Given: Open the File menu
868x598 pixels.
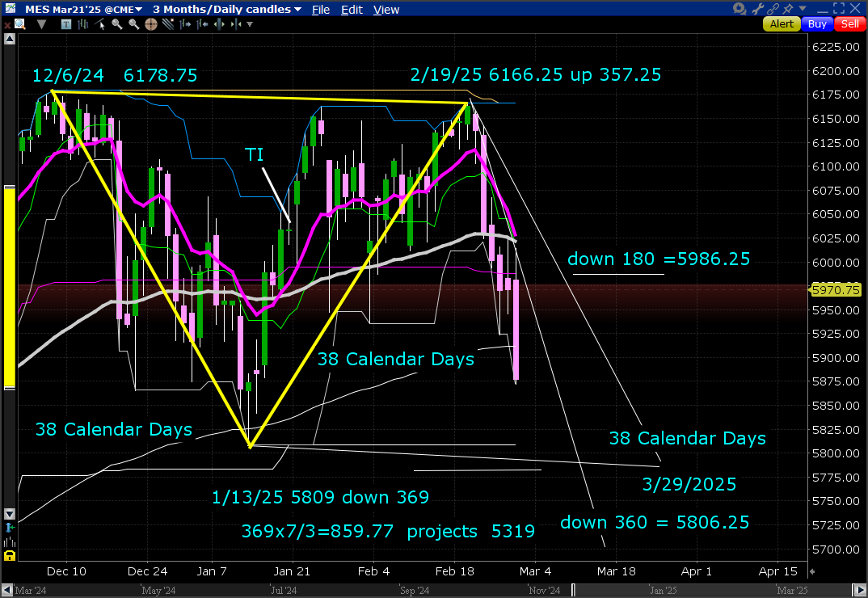Looking at the screenshot, I should point(321,10).
